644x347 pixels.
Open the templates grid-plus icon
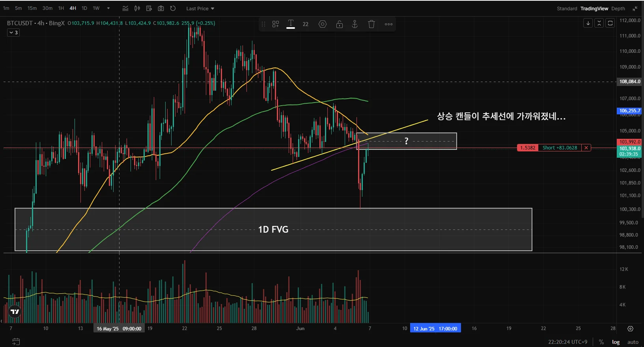click(x=275, y=24)
